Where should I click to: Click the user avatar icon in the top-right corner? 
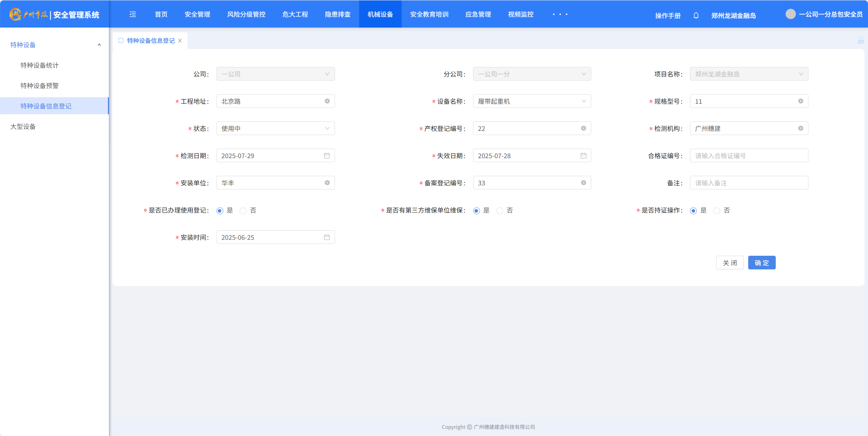coord(790,14)
